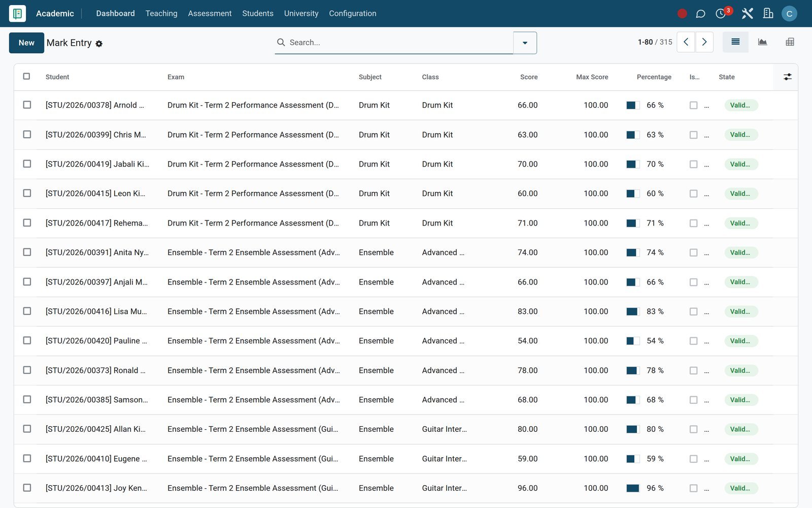
Task: Click the 74.00 score cell
Action: coord(527,252)
